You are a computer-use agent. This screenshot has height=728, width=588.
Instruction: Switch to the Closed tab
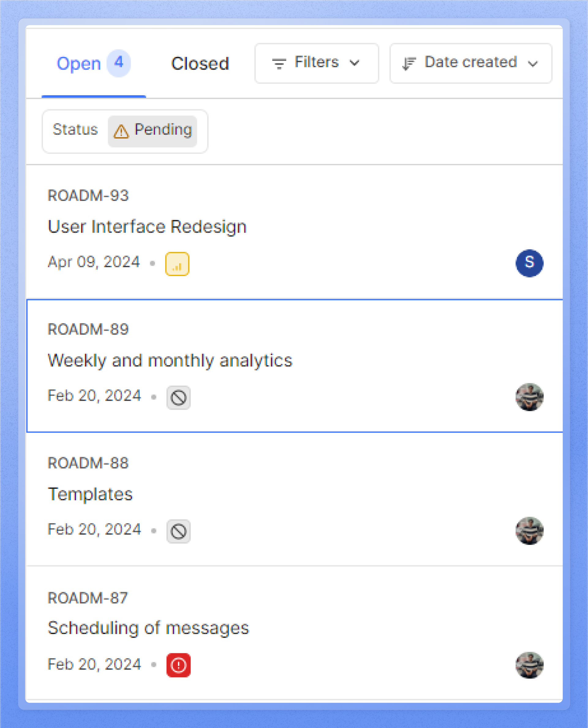[x=200, y=64]
